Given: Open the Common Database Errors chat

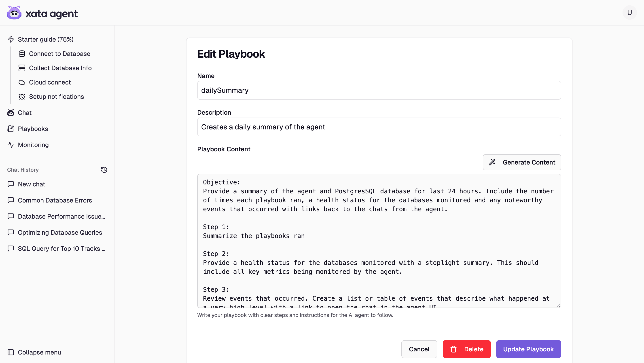Looking at the screenshot, I should (55, 200).
